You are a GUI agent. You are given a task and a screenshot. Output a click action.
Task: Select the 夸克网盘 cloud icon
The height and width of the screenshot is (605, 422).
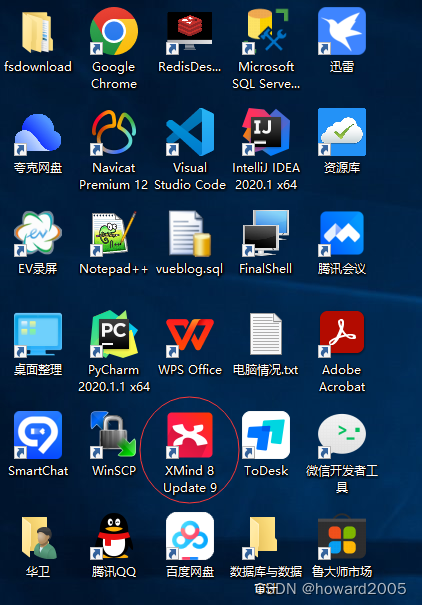point(37,133)
